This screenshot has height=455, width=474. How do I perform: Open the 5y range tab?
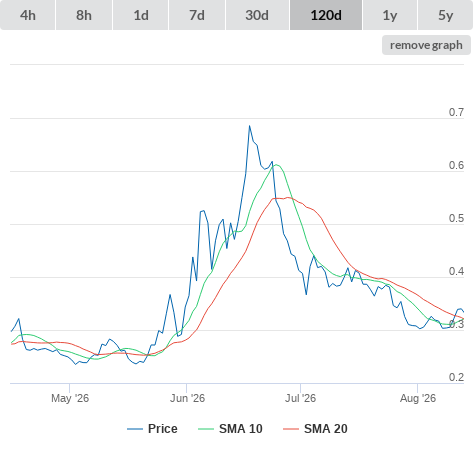(x=445, y=15)
